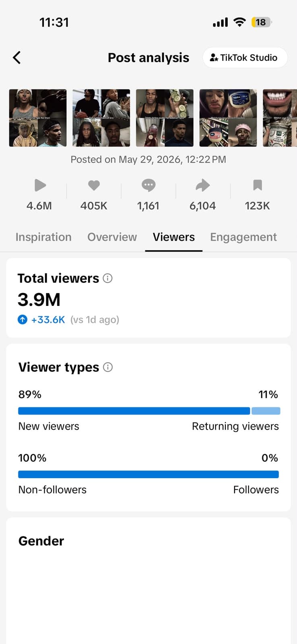Select the Viewers tab

coord(174,237)
